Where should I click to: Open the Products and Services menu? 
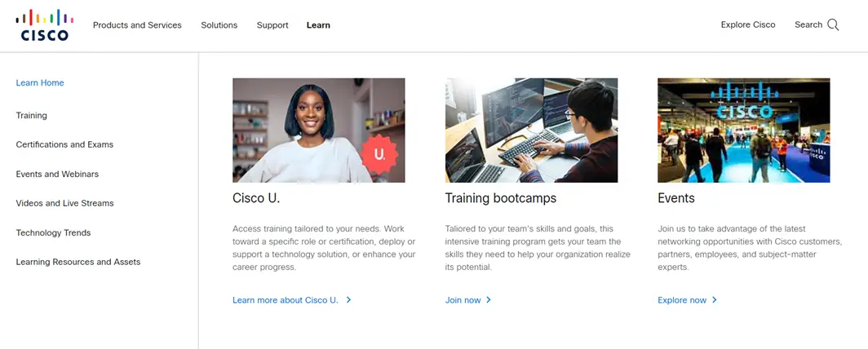click(137, 25)
